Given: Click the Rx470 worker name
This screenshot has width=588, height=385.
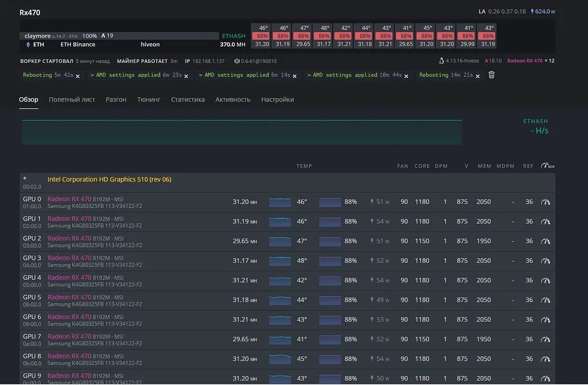Looking at the screenshot, I should click(30, 12).
